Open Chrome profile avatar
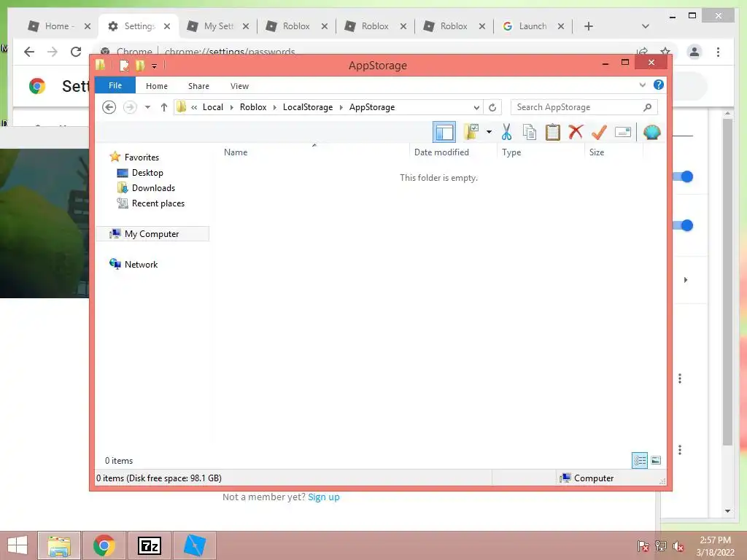 [x=694, y=52]
